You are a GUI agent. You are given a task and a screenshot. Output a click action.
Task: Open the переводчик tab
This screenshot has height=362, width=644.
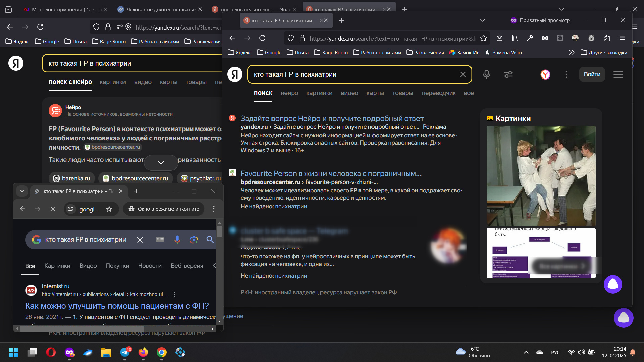(x=439, y=93)
